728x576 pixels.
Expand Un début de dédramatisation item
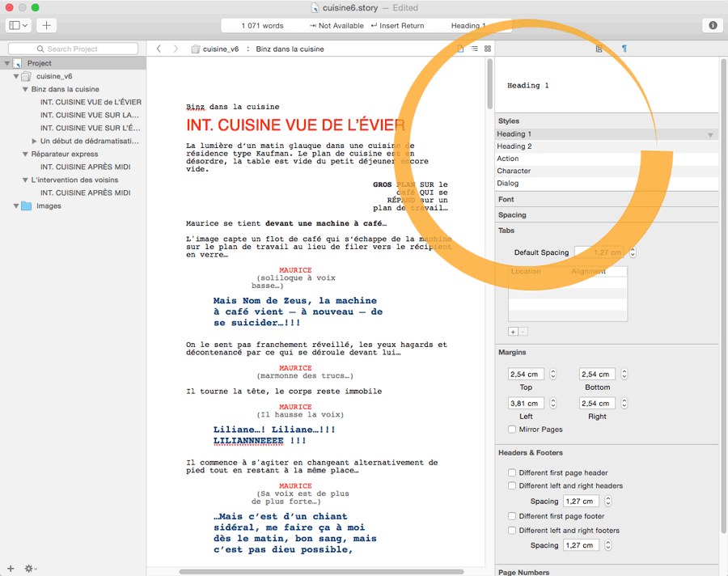pyautogui.click(x=34, y=141)
